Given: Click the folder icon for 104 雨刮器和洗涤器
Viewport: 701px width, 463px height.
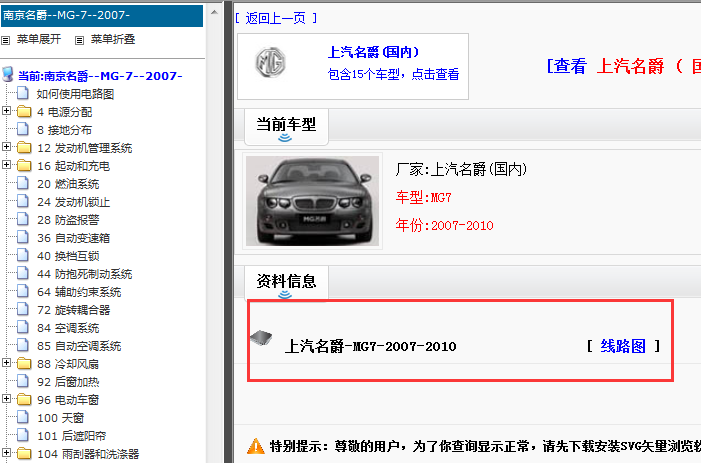Looking at the screenshot, I should click(x=24, y=454).
